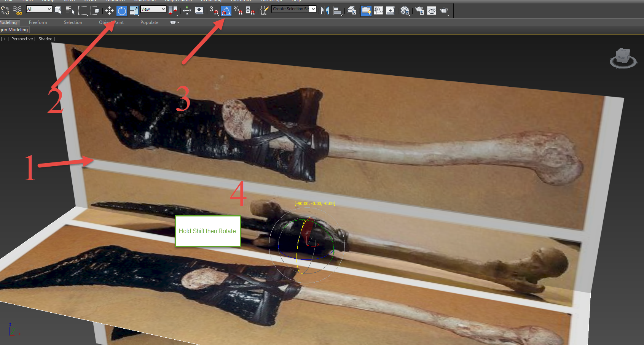Activate the Select and Manipulate tool
This screenshot has height=345, width=644.
click(x=187, y=10)
